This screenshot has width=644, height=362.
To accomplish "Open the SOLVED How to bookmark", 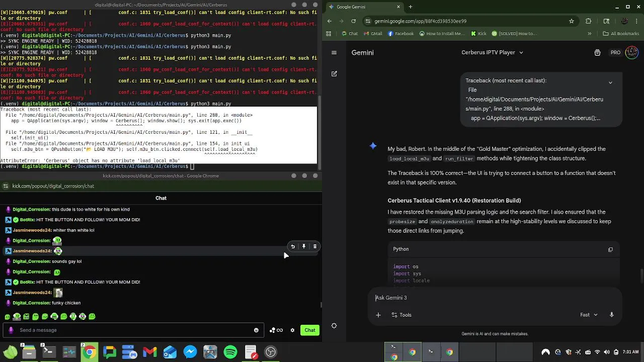I will point(515,34).
